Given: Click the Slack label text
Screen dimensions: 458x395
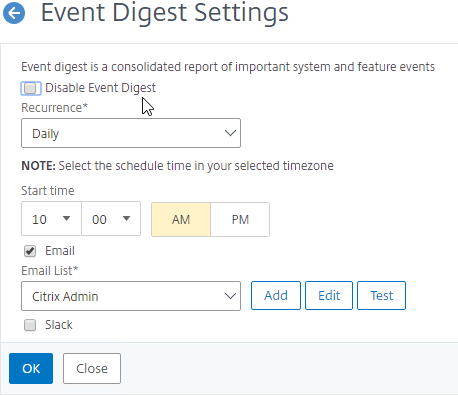Looking at the screenshot, I should pos(59,325).
